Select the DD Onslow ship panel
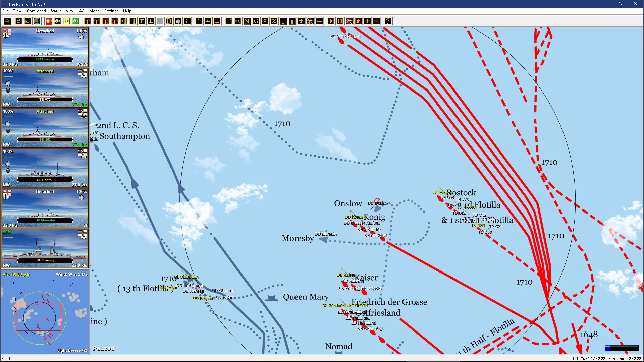This screenshot has width=644, height=362. click(45, 47)
